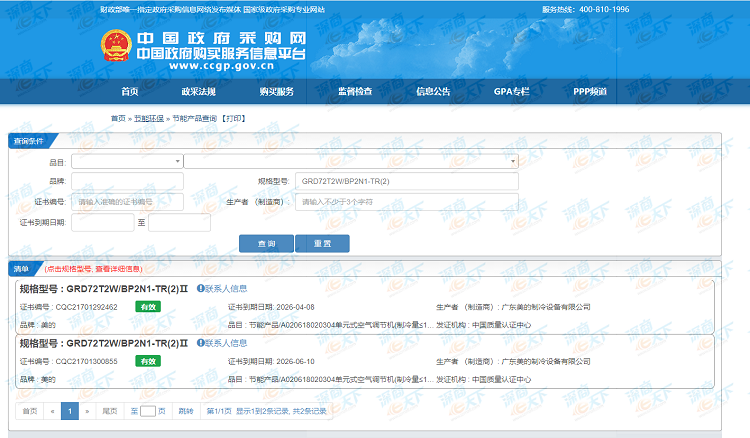The image size is (750, 438).
Task: Open the PPP频道 menu item
Action: tap(590, 91)
